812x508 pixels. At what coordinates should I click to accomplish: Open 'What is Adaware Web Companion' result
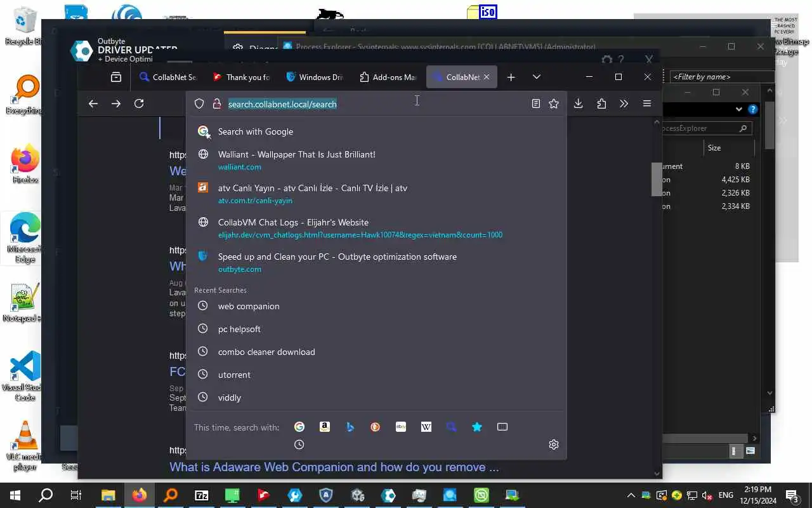[x=334, y=467]
